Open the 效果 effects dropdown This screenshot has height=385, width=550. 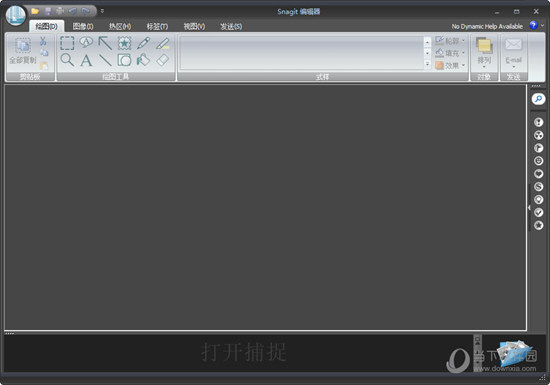pos(450,65)
